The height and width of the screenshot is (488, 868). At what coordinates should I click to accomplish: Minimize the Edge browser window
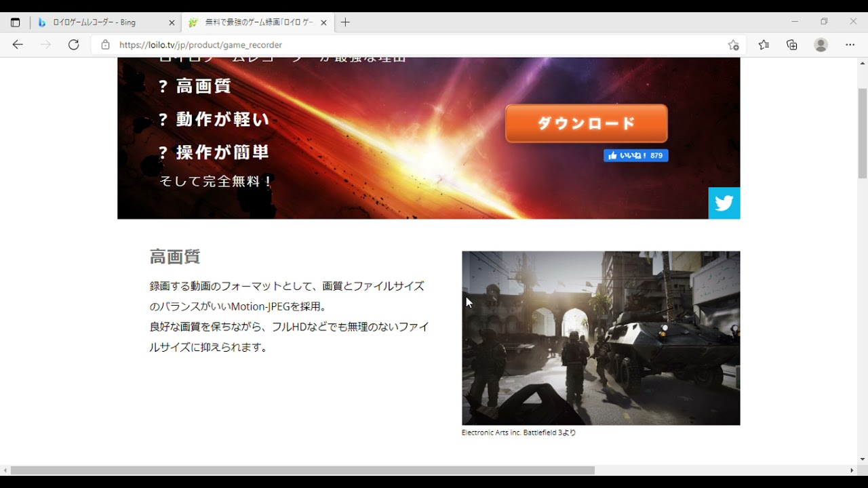coord(795,22)
